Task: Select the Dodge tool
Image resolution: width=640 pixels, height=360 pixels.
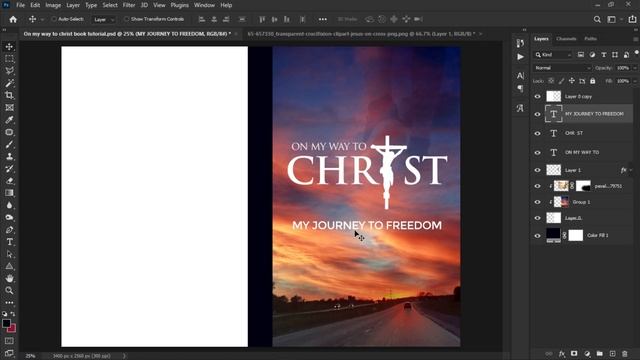Action: tap(9, 218)
